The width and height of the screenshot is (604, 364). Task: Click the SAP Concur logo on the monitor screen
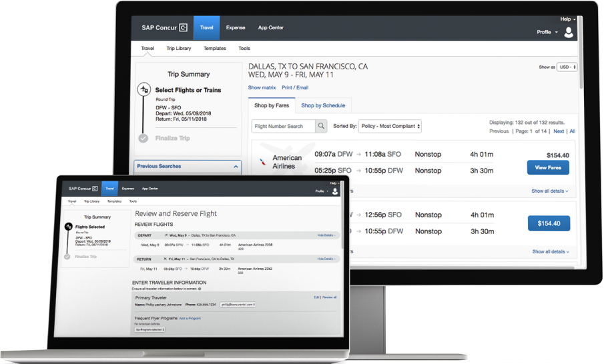coord(164,28)
